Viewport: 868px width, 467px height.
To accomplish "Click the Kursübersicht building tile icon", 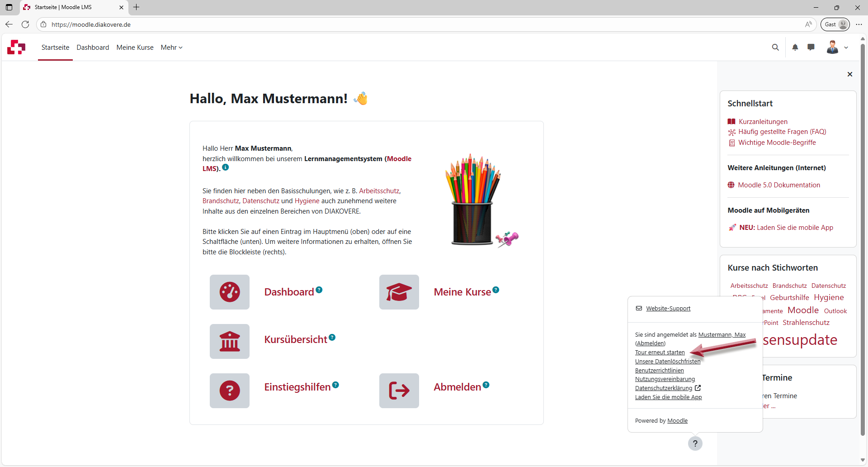I will [230, 342].
